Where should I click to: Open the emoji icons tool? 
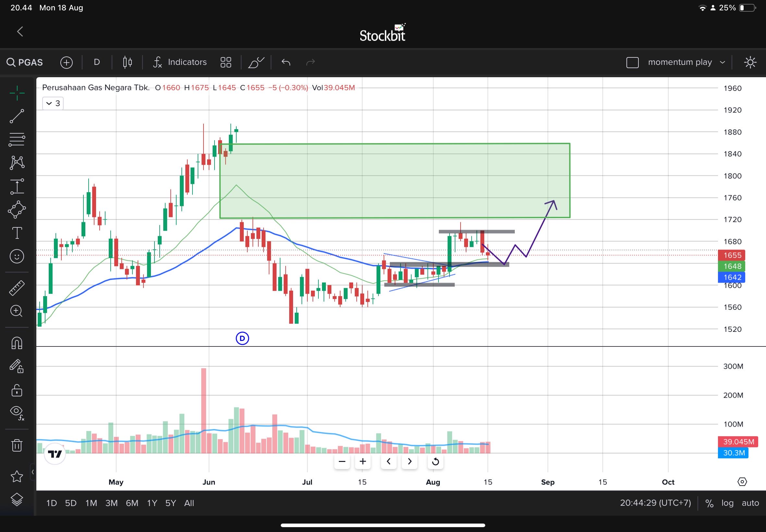click(x=17, y=256)
